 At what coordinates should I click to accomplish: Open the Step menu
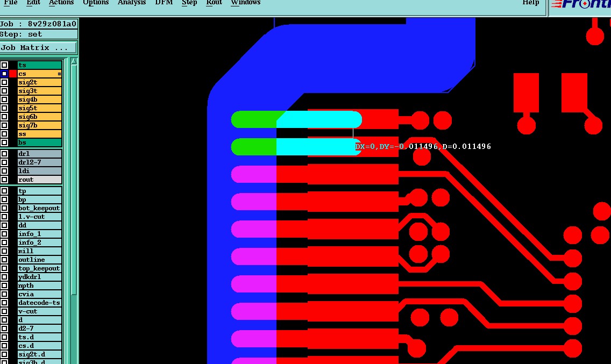(x=189, y=2)
